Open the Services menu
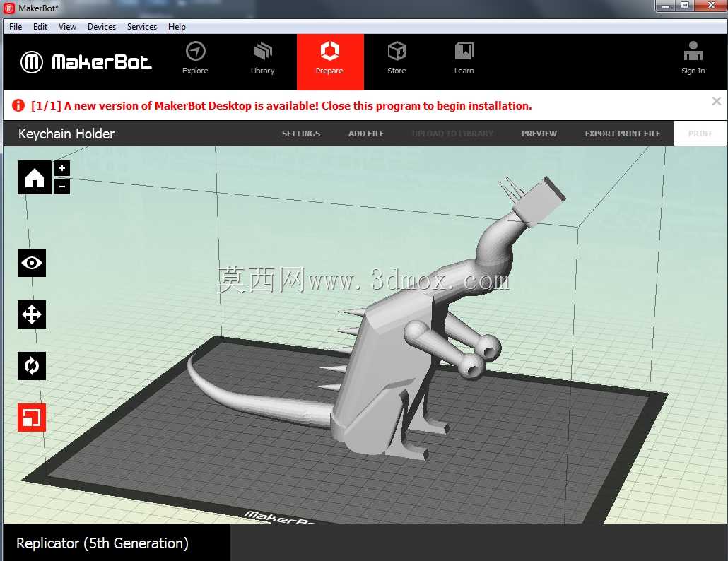The image size is (728, 561). pos(142,26)
